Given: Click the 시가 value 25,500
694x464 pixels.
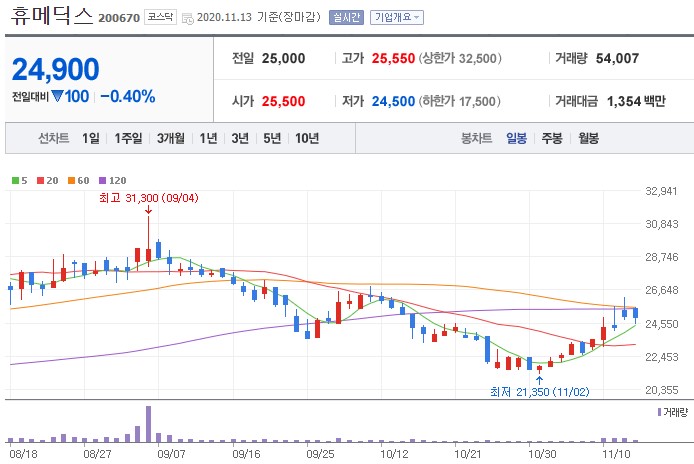Looking at the screenshot, I should point(283,101).
